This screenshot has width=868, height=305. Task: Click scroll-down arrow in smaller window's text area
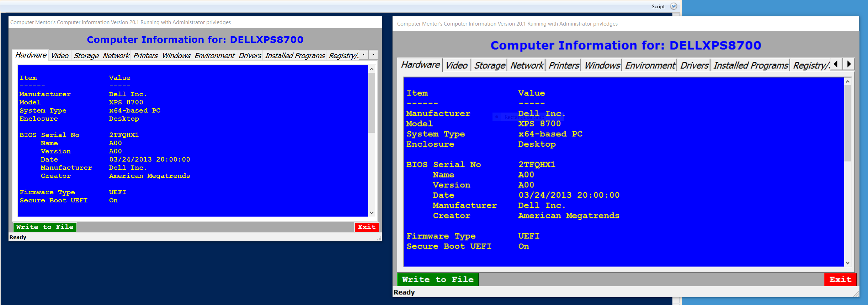pyautogui.click(x=372, y=213)
